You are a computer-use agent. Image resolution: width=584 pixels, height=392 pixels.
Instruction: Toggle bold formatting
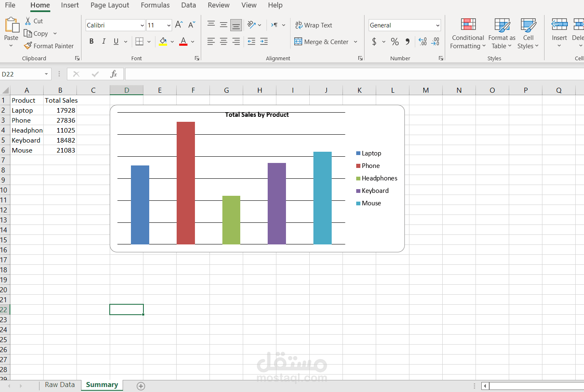(91, 41)
